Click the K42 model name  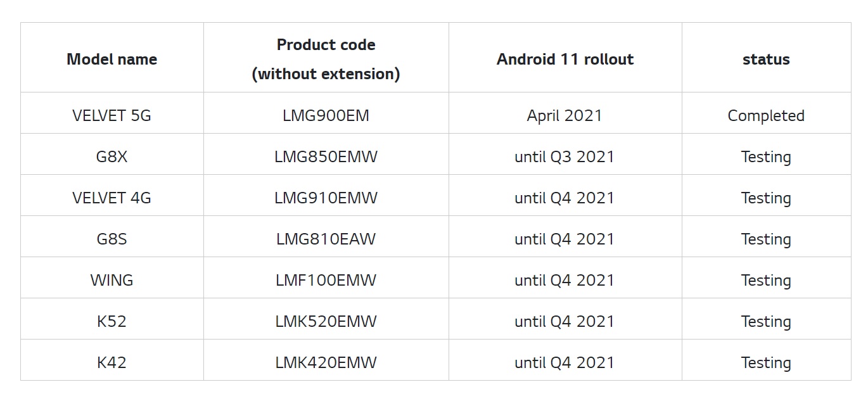coord(112,363)
